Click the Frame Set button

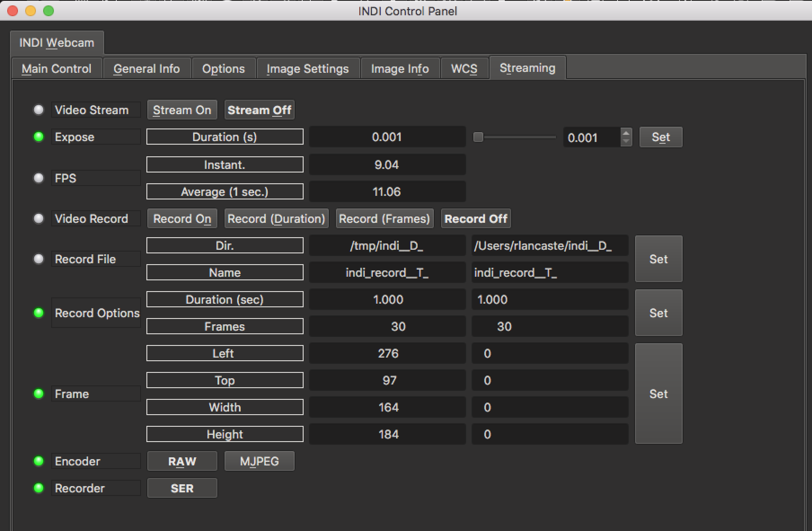click(x=658, y=394)
